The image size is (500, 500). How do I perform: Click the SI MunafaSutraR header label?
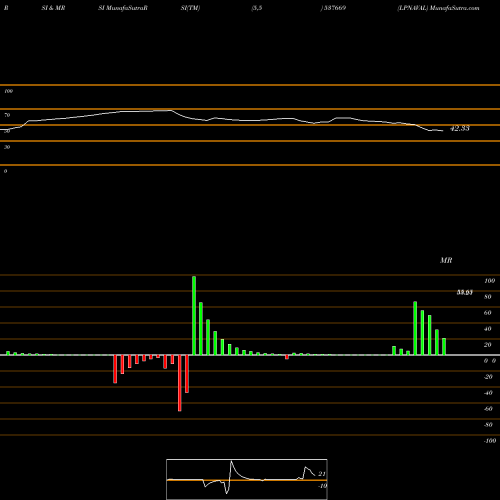(123, 8)
